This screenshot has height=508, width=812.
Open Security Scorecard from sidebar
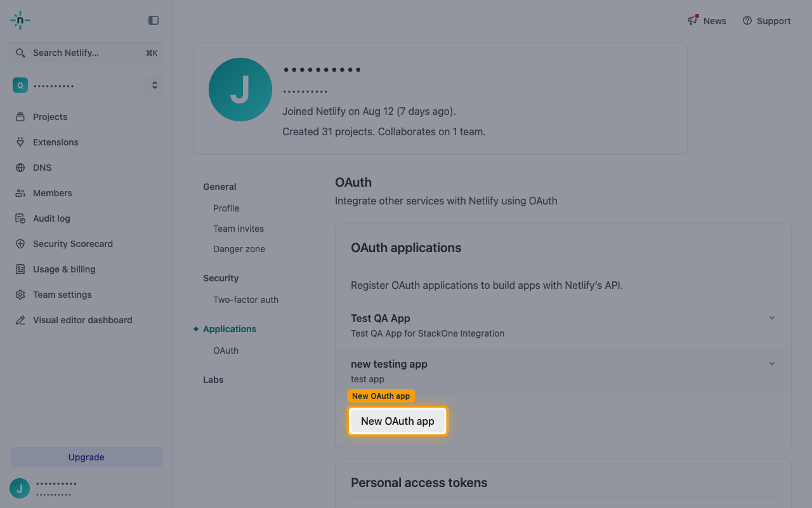click(86, 244)
